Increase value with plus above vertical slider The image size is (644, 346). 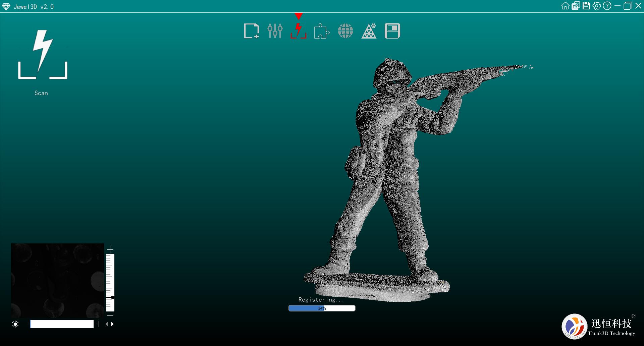(x=110, y=250)
